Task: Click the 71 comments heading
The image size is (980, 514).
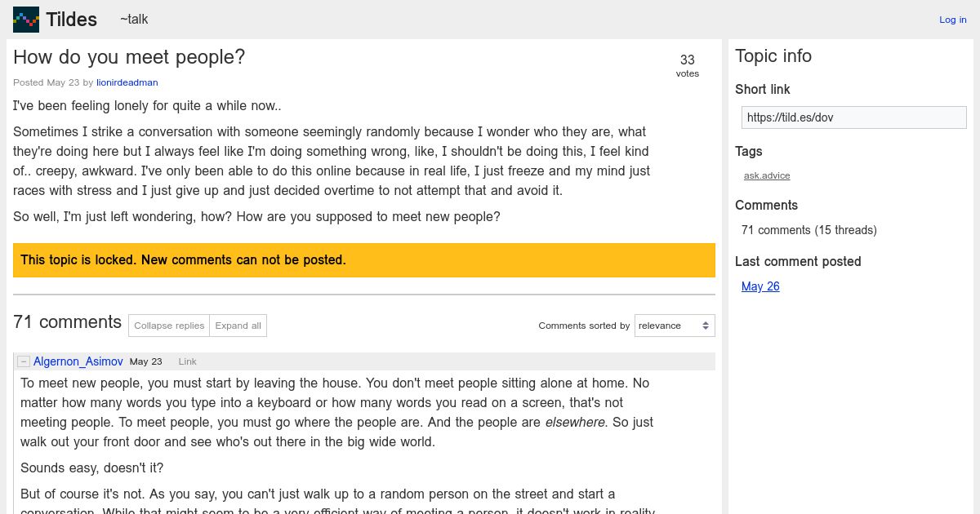Action: [x=67, y=322]
